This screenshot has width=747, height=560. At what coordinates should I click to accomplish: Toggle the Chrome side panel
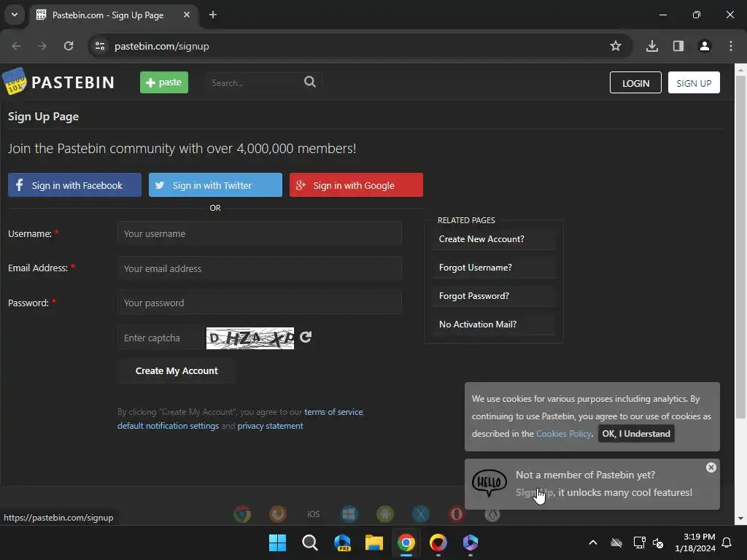pyautogui.click(x=678, y=46)
